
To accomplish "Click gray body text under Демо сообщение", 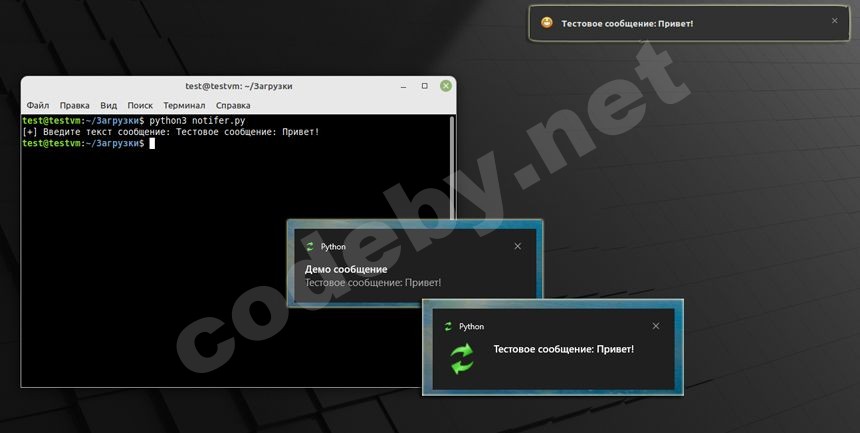I will 373,283.
